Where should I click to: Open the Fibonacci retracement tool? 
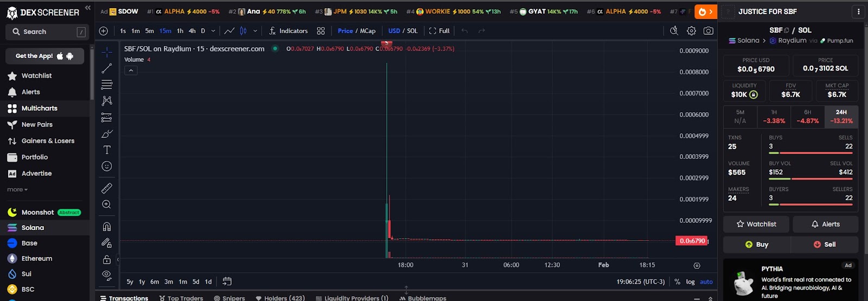pyautogui.click(x=107, y=85)
